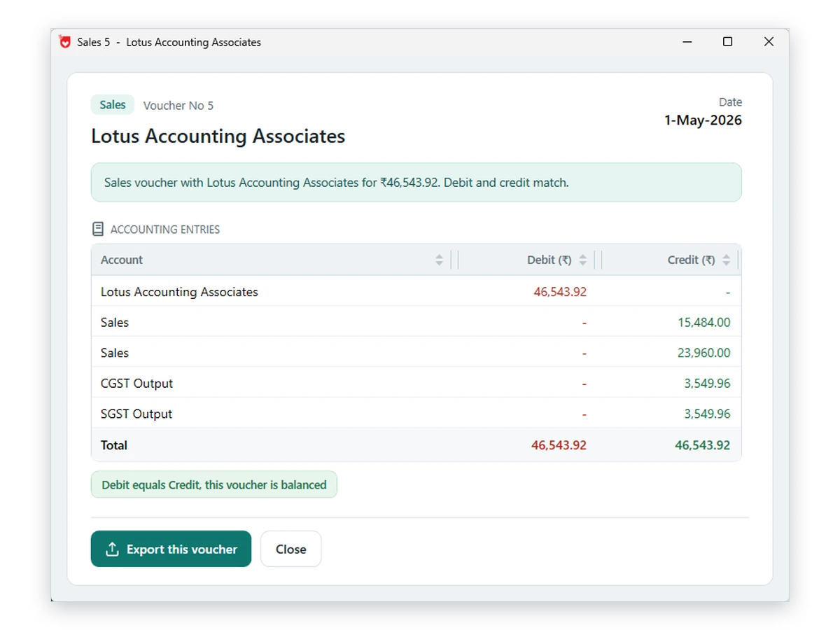Viewport: 840px width, 630px height.
Task: Sort by Debit column arrows
Action: pyautogui.click(x=582, y=260)
